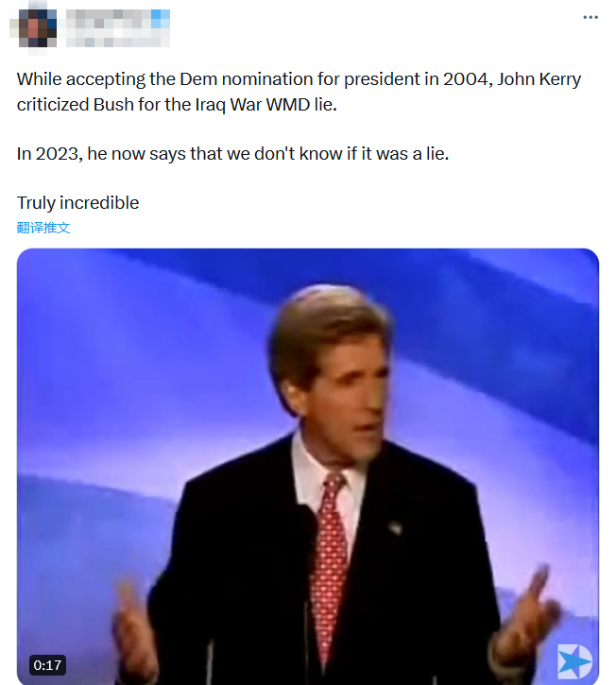Click the "Truly incredible" text line
Screen dimensions: 616x685
pos(77,203)
